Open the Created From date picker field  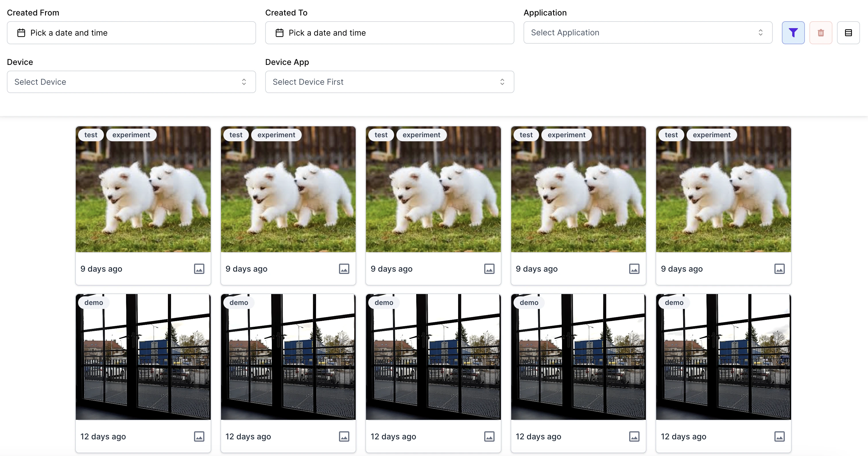(131, 33)
